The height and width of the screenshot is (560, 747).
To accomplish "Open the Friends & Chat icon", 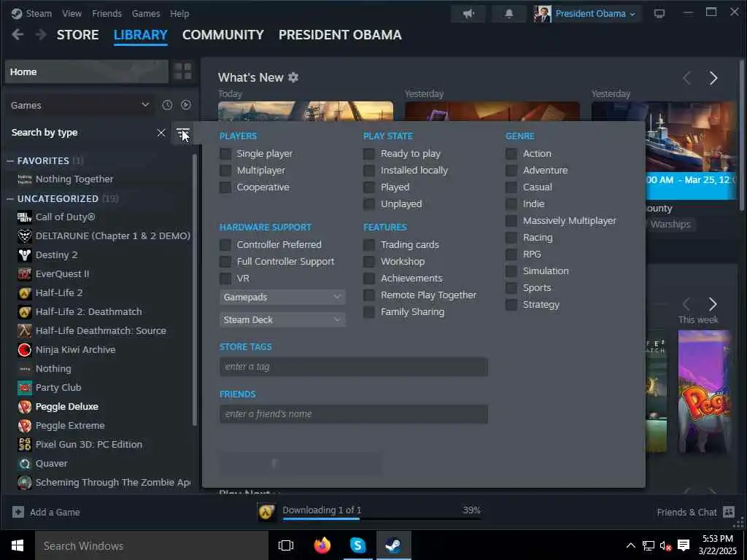I will pos(729,513).
